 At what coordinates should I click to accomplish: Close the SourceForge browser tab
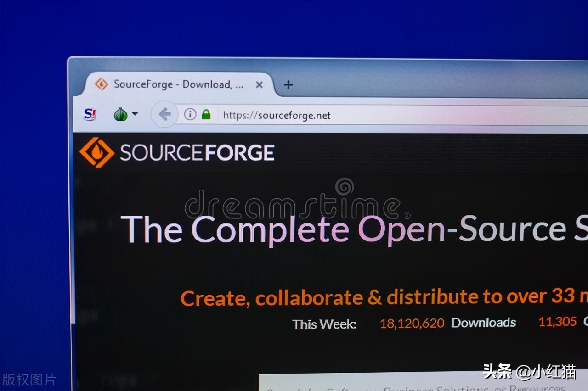[259, 85]
